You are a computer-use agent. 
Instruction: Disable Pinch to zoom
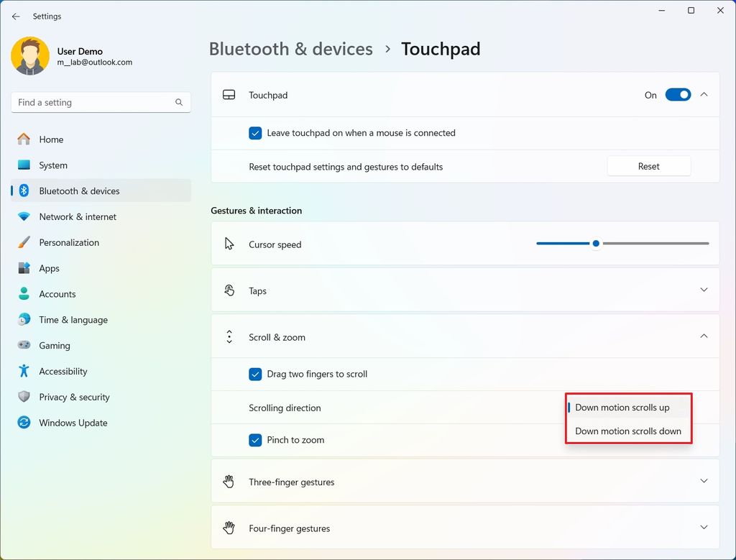point(255,439)
